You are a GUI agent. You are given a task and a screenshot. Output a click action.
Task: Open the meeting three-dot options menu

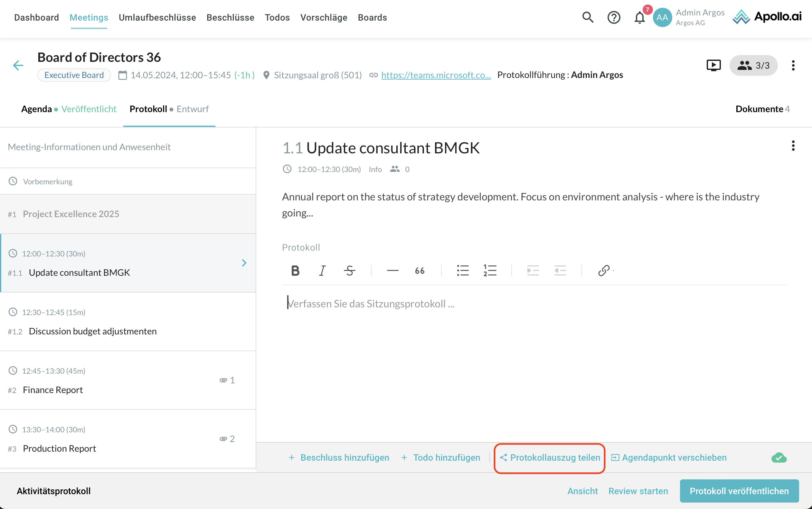(x=793, y=65)
